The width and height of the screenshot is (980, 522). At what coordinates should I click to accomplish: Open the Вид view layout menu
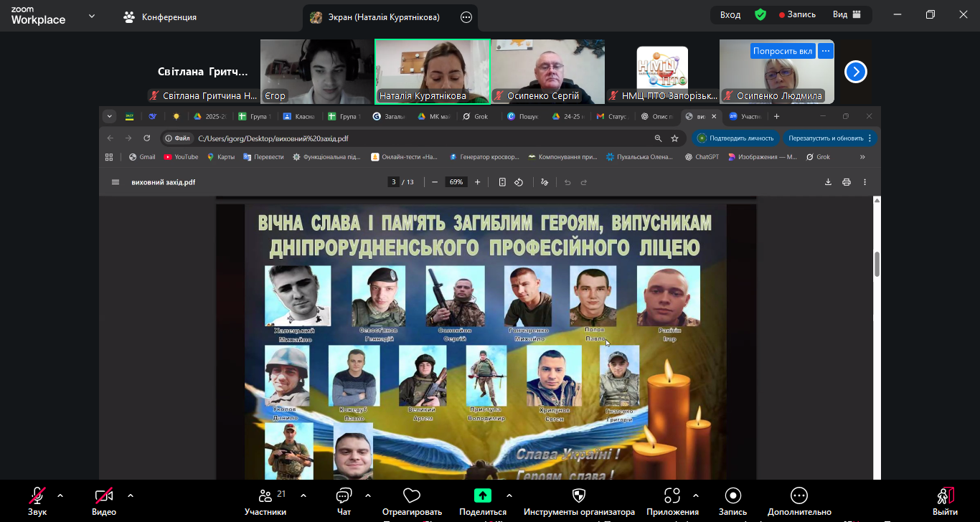(x=846, y=14)
